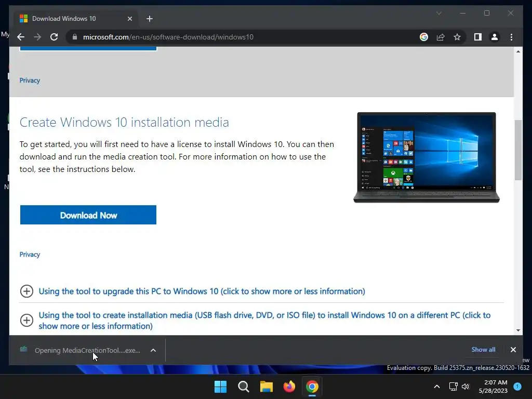The width and height of the screenshot is (532, 399).
Task: Share this page from address bar
Action: click(441, 37)
